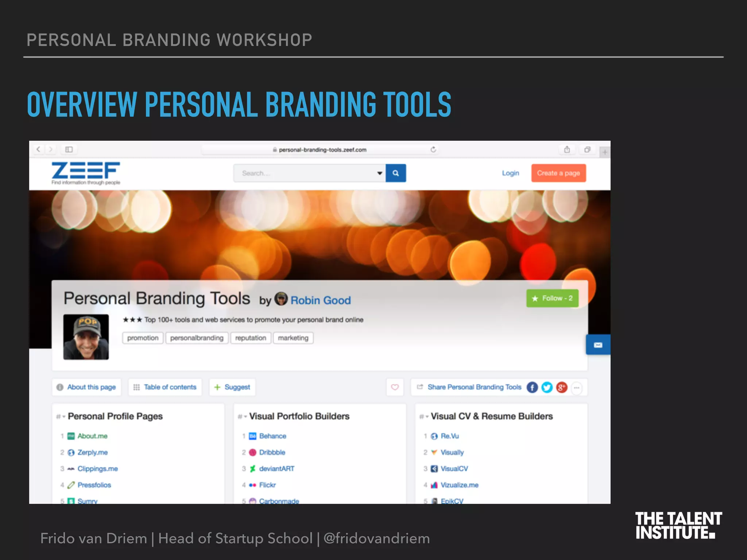This screenshot has height=560, width=747.
Task: Open a new tab with the plus icon
Action: tap(605, 152)
